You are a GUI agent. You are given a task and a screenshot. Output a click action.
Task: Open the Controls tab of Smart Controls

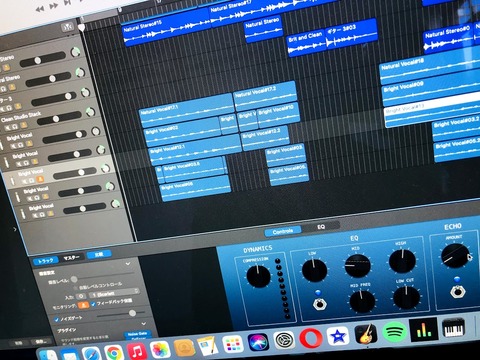coord(283,231)
